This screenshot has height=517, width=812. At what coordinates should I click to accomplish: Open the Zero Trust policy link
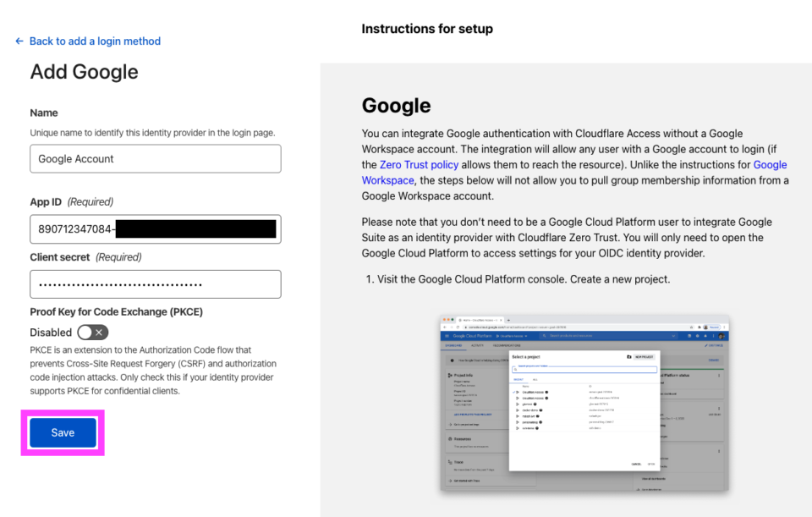(419, 165)
